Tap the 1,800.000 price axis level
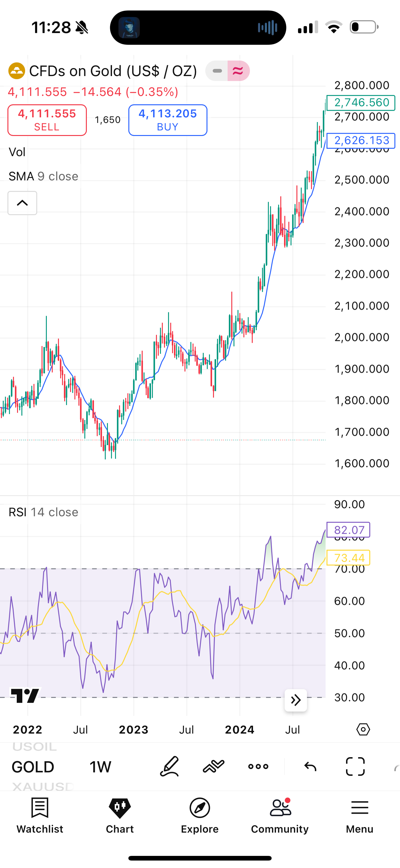400x868 pixels. (x=362, y=400)
